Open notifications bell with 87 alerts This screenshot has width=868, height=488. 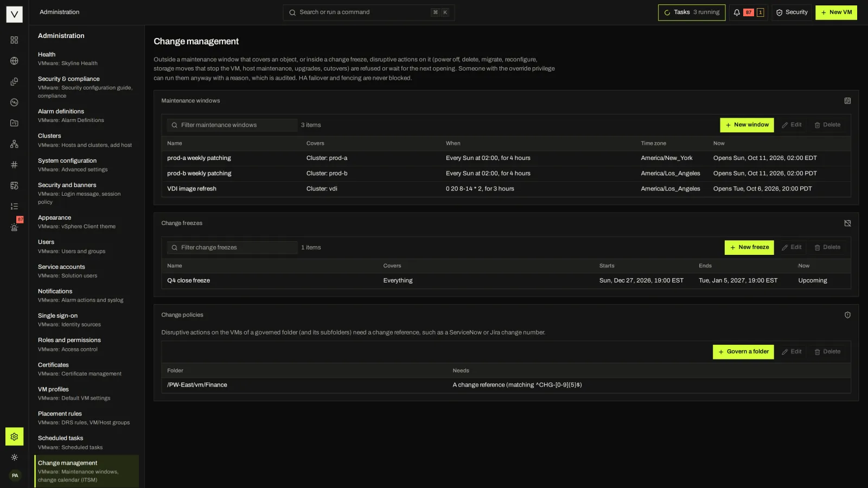(x=749, y=12)
